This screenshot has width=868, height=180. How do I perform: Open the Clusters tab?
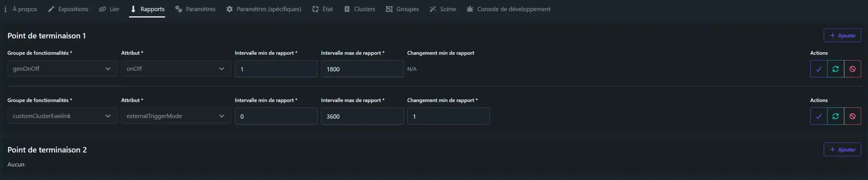[360, 9]
